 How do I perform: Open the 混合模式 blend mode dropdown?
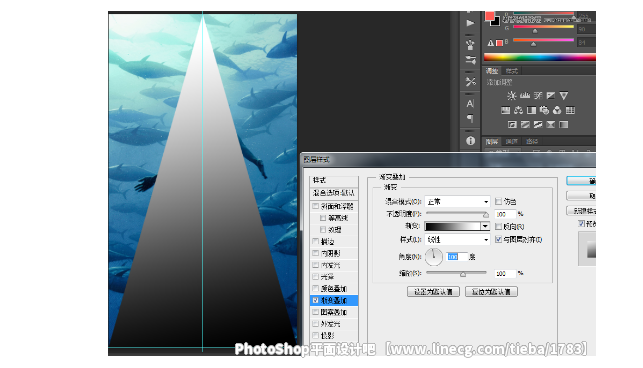[457, 201]
